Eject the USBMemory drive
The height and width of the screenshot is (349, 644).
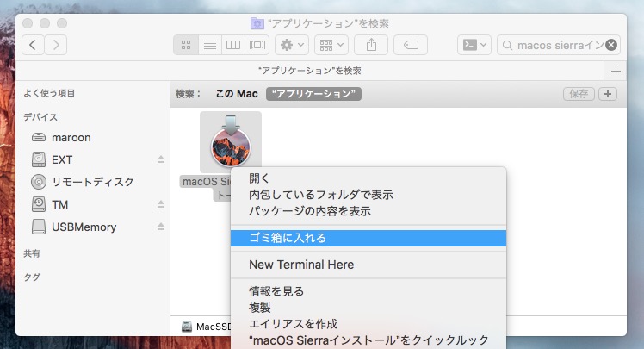pos(160,227)
